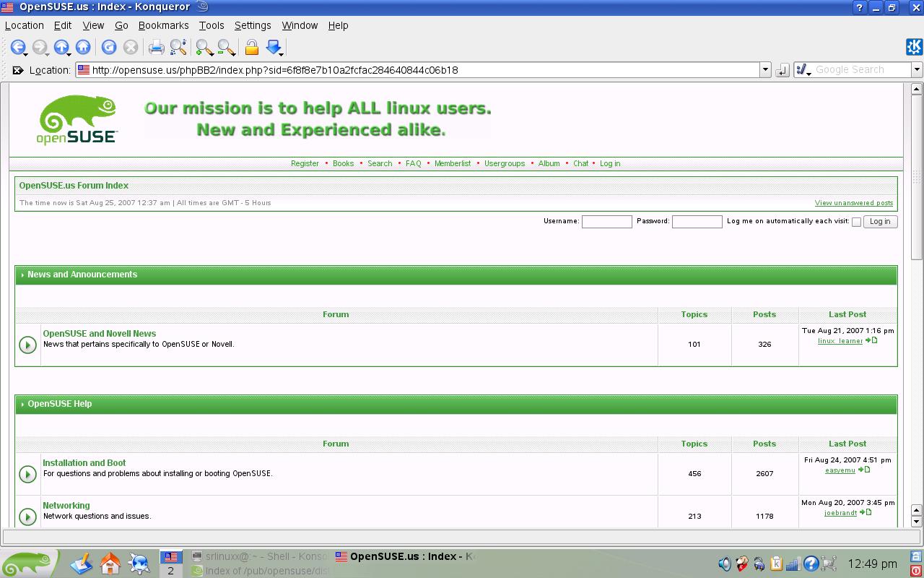Click the volume speaker tray icon
This screenshot has width=924, height=578.
[x=725, y=564]
